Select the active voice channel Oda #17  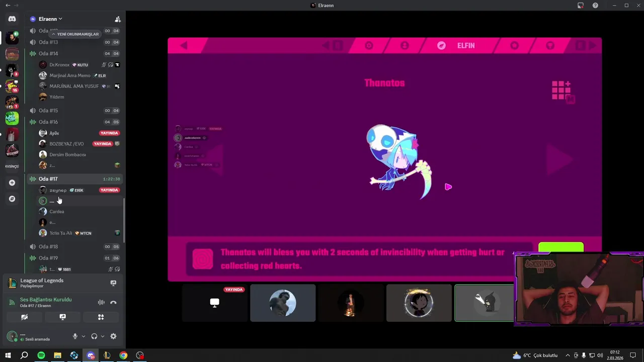[x=74, y=179]
